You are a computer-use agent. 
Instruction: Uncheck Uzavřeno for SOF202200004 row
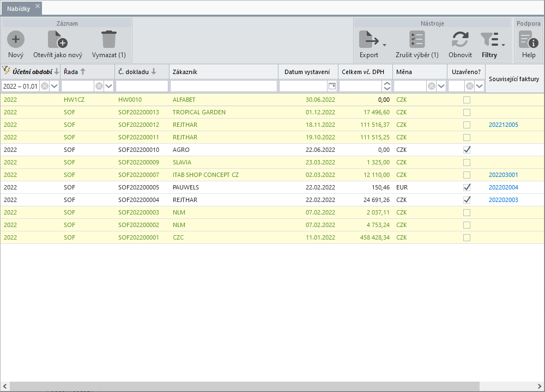(467, 200)
